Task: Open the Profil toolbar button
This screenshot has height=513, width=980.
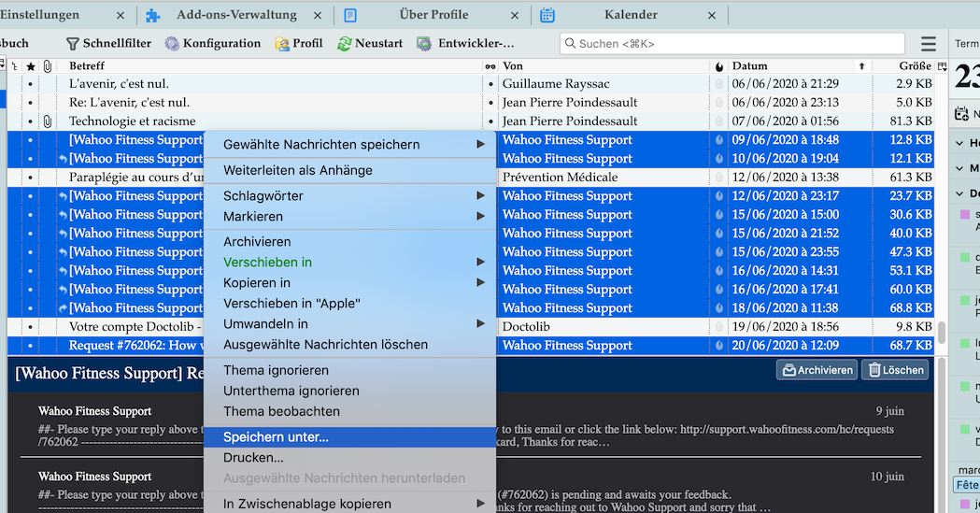Action: [299, 44]
